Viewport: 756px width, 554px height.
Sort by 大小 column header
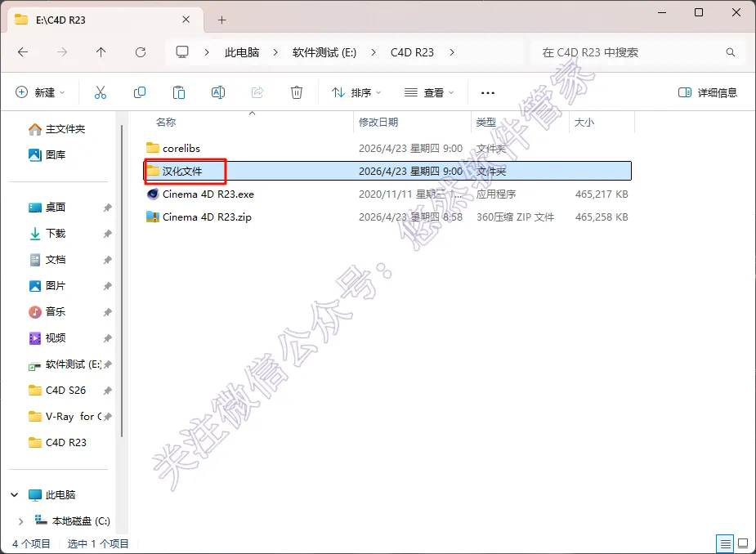(584, 122)
